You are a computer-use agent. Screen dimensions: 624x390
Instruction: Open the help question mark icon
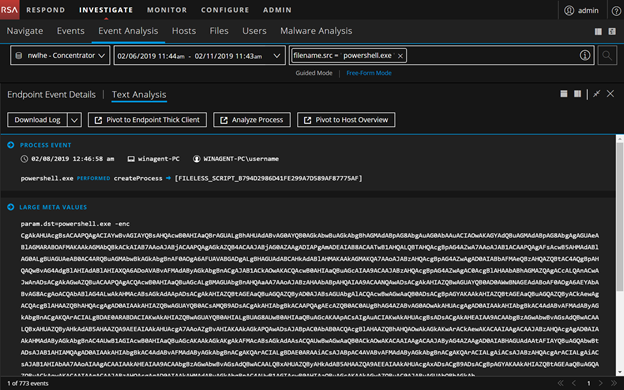click(x=616, y=11)
